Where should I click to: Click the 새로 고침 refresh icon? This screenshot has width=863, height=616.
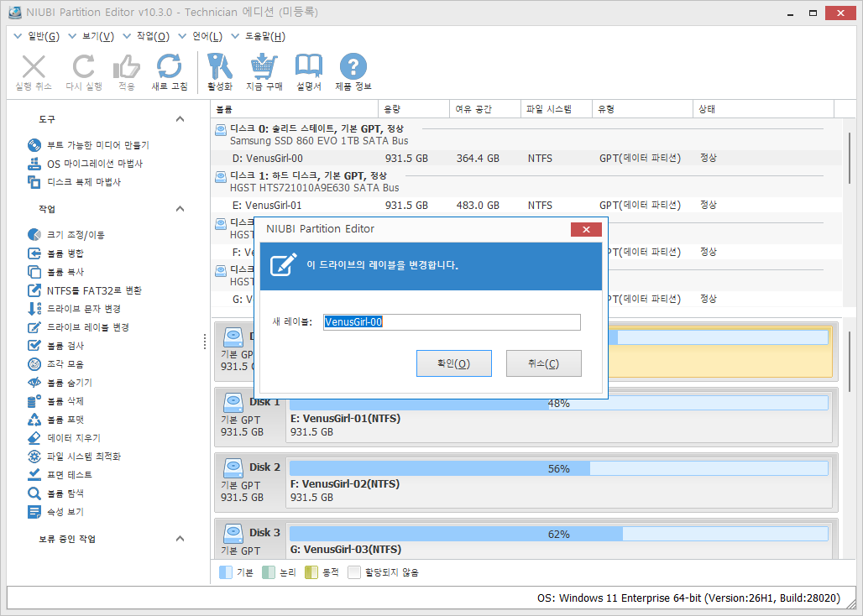169,66
